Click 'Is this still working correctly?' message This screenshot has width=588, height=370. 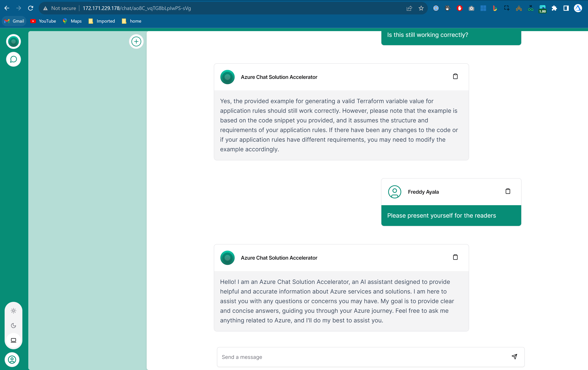(x=428, y=35)
